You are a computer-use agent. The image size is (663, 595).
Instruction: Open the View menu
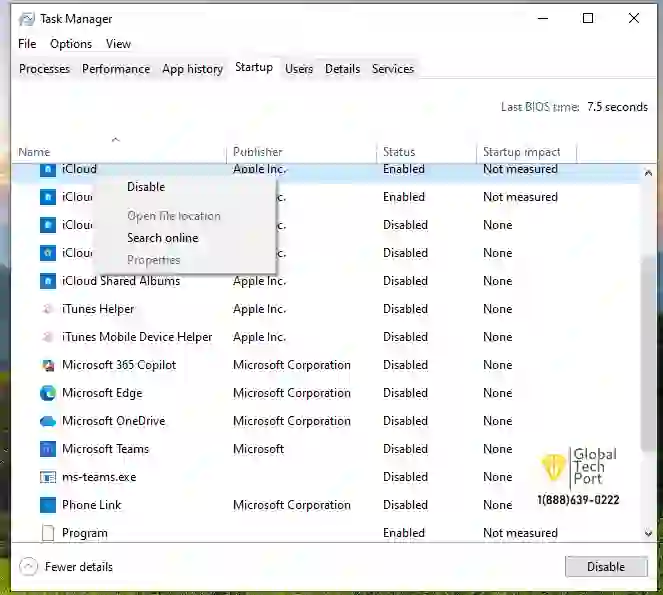pos(118,44)
